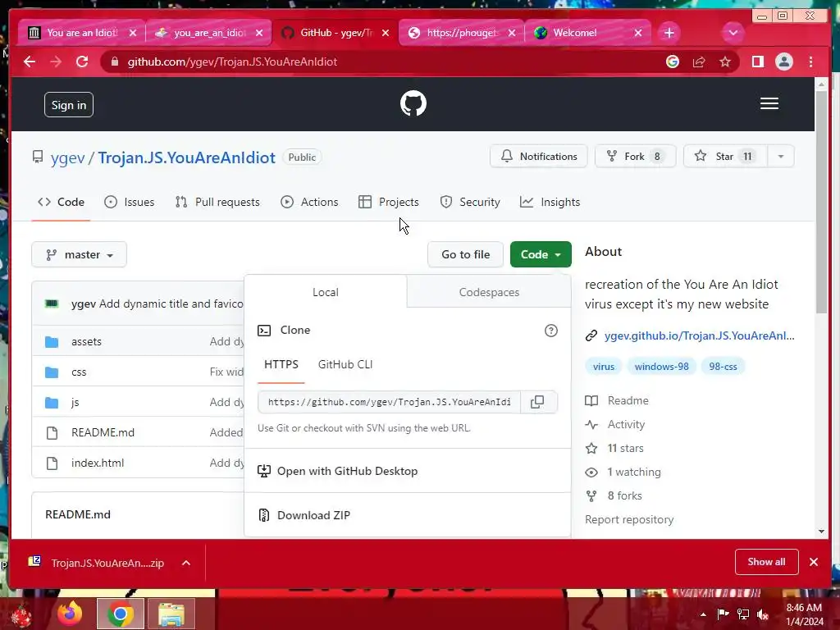The image size is (840, 630).
Task: Open the tab search chevron in Chrome
Action: 733,33
